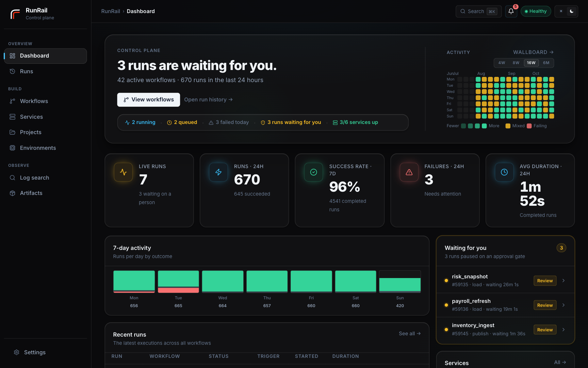Open Artifacts box icon
The image size is (588, 368).
pyautogui.click(x=12, y=193)
